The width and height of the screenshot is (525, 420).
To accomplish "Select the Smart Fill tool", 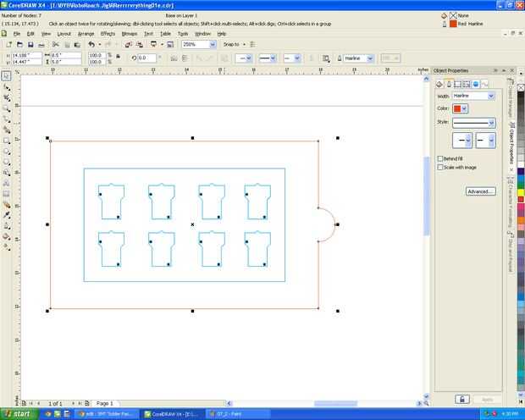I will 7,130.
